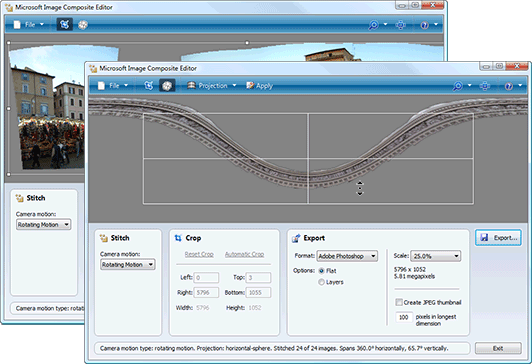
Task: Open the help question mark icon
Action: (x=509, y=86)
